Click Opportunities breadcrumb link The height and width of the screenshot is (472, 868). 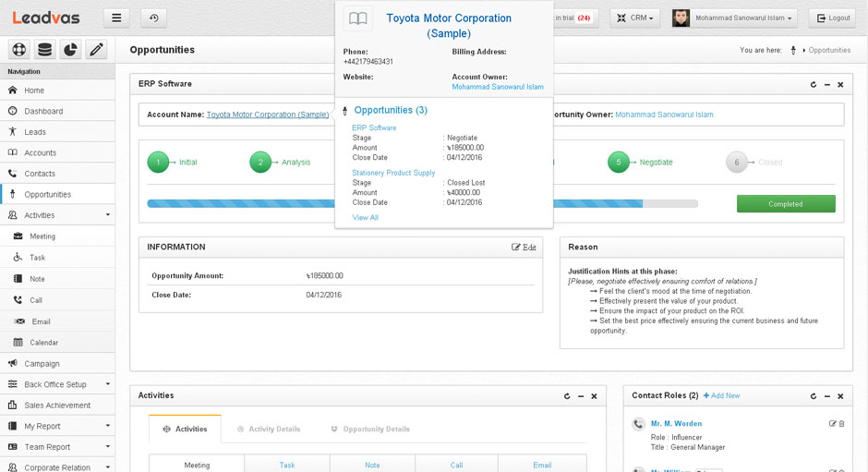coord(829,50)
